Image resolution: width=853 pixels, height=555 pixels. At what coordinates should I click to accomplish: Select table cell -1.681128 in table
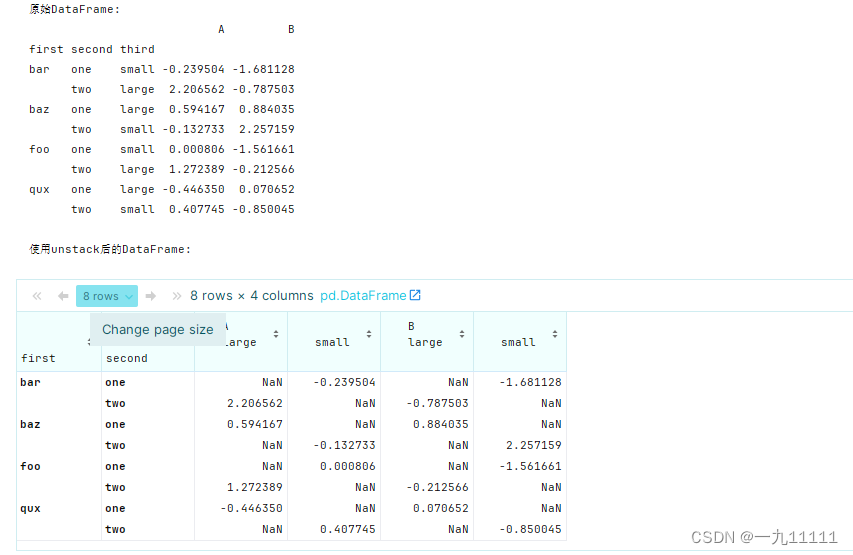(x=530, y=383)
